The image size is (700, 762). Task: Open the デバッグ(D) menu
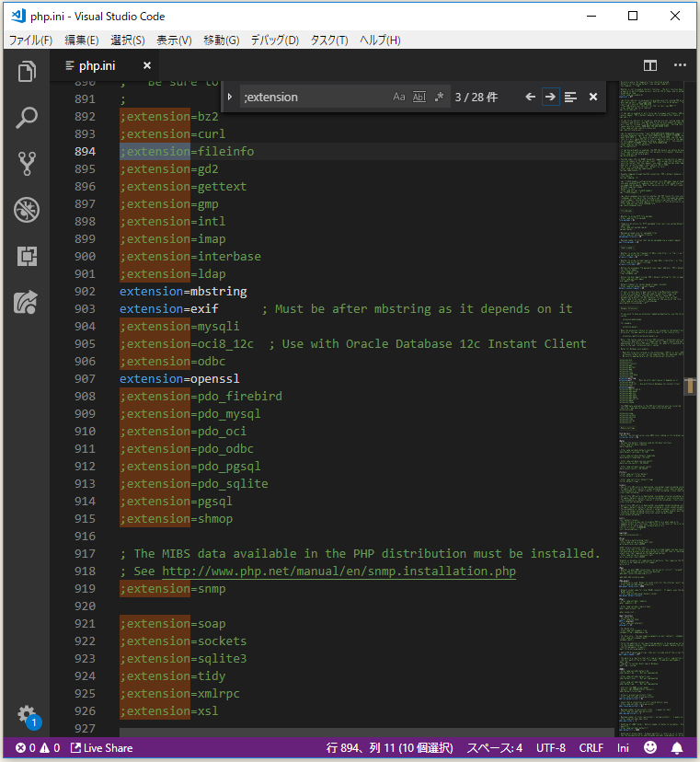coord(275,40)
